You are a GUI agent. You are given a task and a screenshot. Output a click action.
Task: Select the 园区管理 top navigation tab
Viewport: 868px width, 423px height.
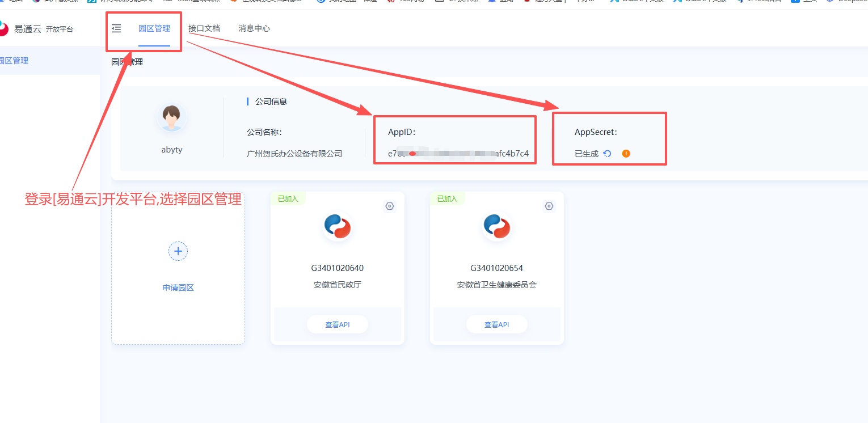pyautogui.click(x=154, y=28)
